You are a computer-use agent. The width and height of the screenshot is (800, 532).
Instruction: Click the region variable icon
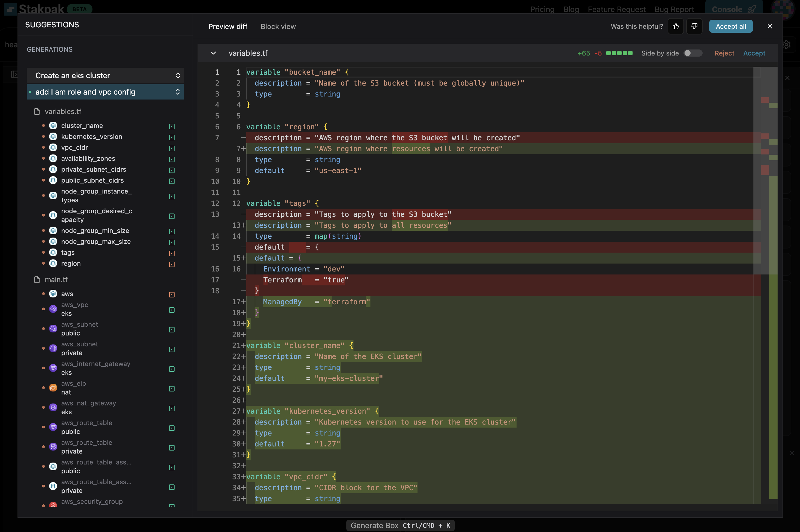click(53, 263)
